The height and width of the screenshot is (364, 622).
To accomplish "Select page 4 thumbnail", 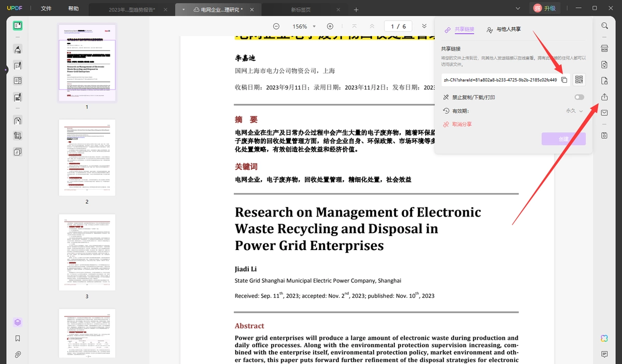I will tap(87, 333).
